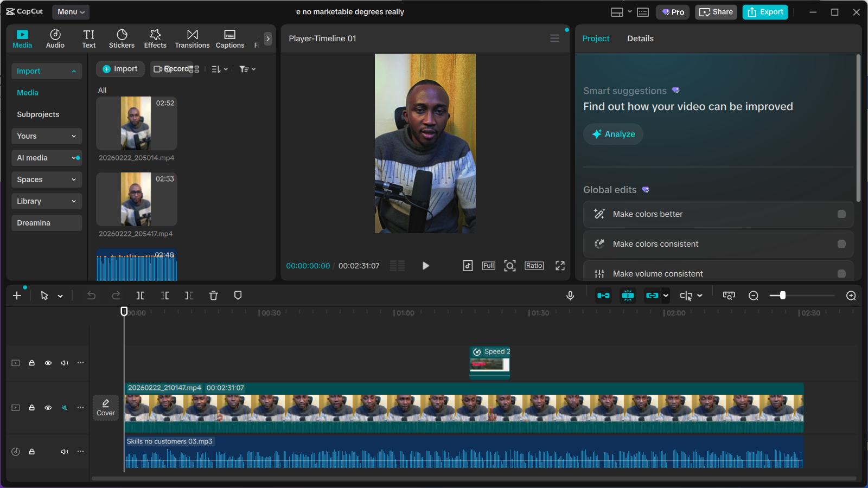Image resolution: width=868 pixels, height=488 pixels.
Task: Zoom out the timeline with minus icon
Action: click(x=754, y=296)
